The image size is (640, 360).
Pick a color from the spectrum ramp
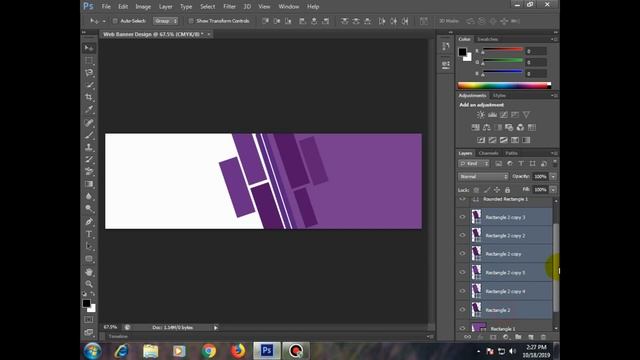coord(504,85)
